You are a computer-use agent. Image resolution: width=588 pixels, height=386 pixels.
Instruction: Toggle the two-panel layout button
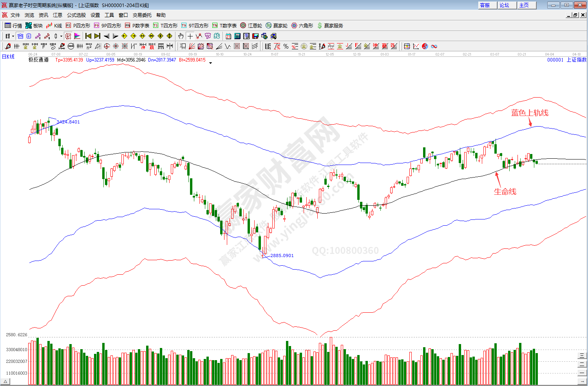tap(582, 364)
